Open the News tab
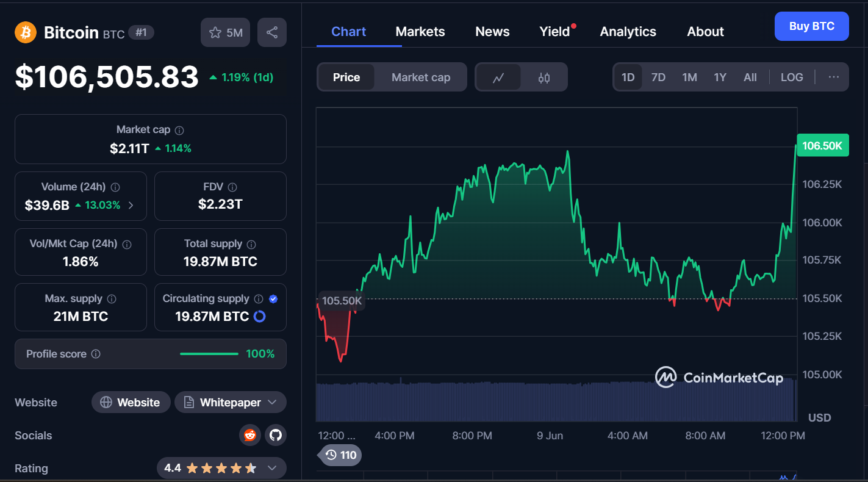 point(492,32)
